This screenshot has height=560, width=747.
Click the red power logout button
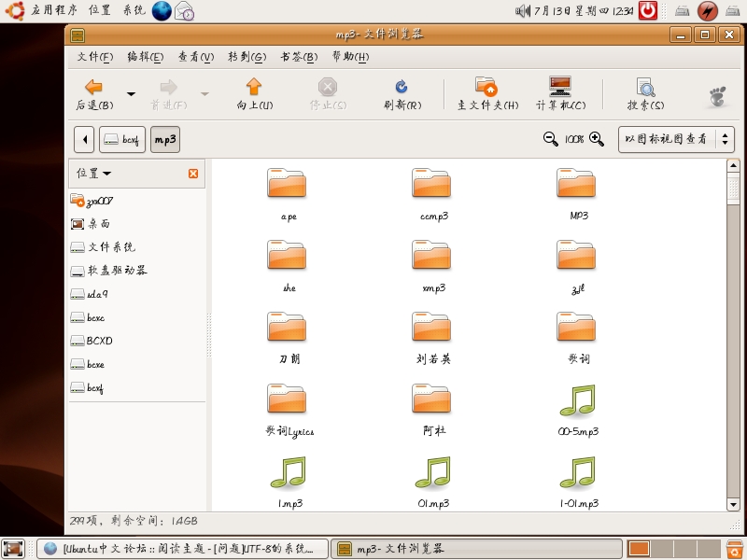click(x=648, y=10)
